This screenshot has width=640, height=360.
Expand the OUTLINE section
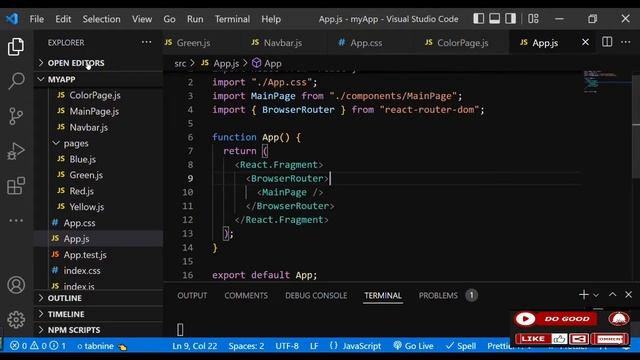pos(98,298)
